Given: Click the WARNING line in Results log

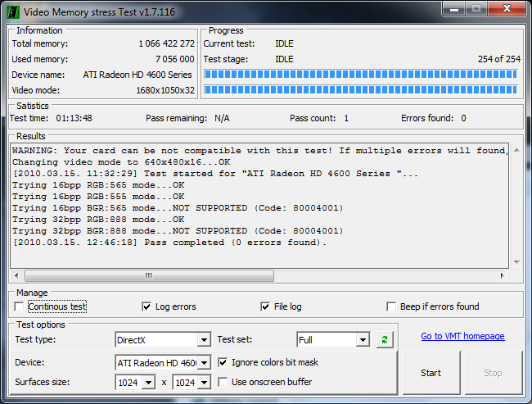Looking at the screenshot, I should pos(259,151).
